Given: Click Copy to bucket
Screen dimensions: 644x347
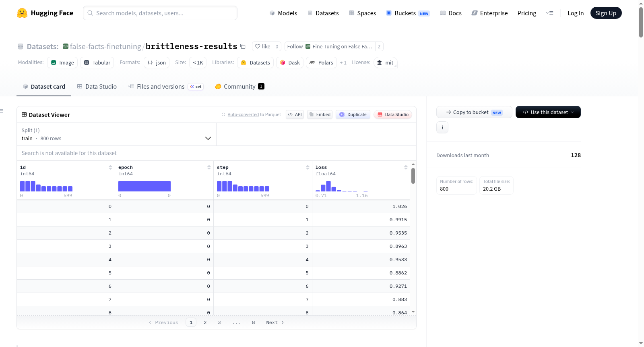Looking at the screenshot, I should click(474, 112).
